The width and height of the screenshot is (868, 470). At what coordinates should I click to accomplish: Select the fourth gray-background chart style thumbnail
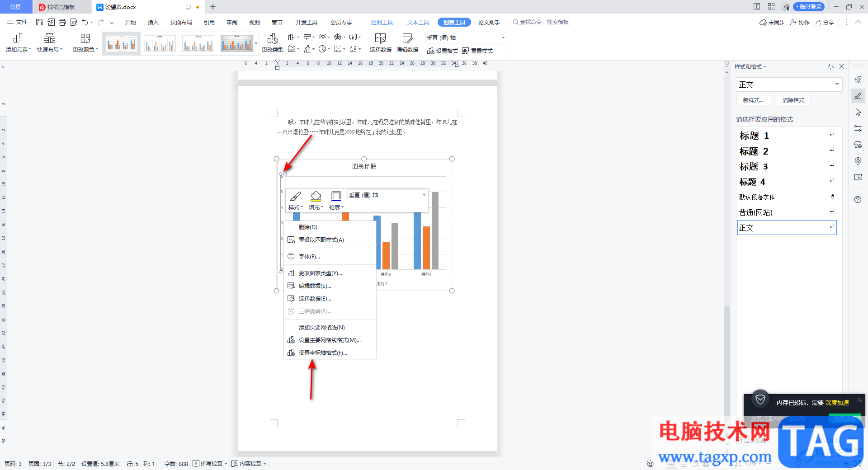coord(236,44)
